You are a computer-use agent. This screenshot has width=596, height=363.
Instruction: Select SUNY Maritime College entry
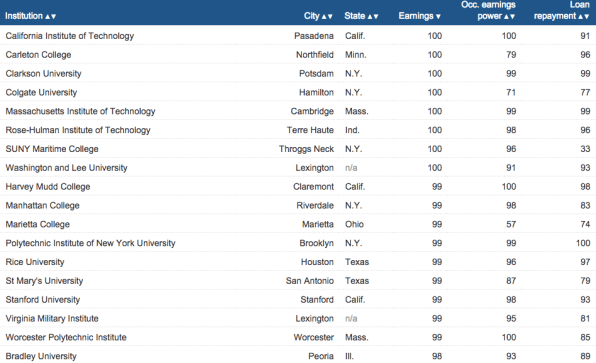(x=52, y=149)
